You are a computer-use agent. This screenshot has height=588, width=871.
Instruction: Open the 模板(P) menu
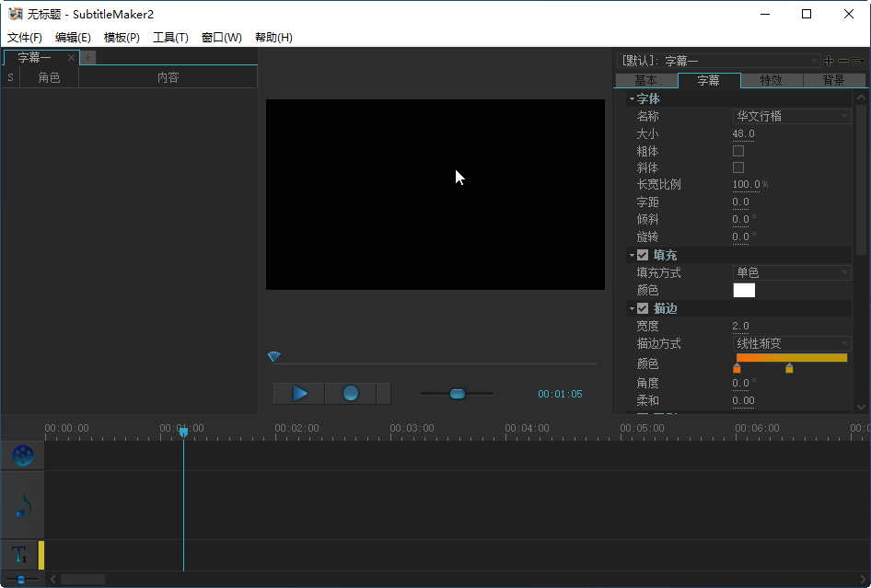[122, 37]
